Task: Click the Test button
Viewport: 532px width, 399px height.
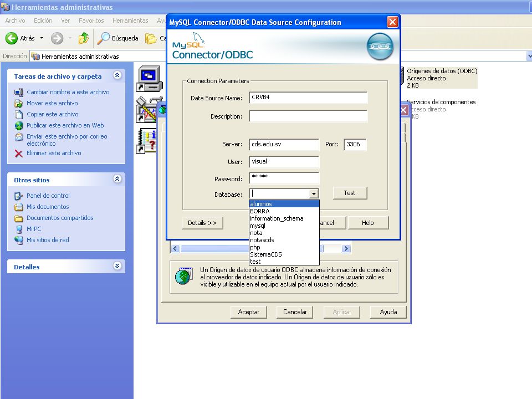Action: (350, 193)
